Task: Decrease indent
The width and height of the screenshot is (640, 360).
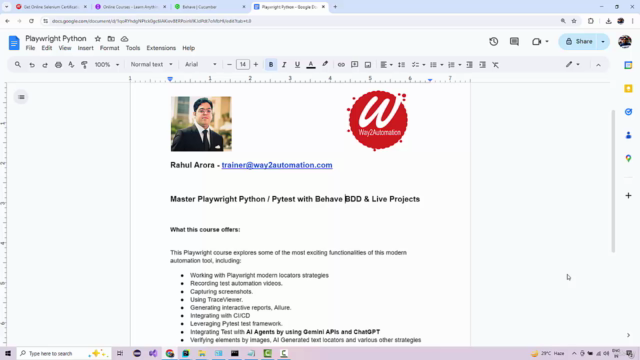Action: tap(469, 64)
